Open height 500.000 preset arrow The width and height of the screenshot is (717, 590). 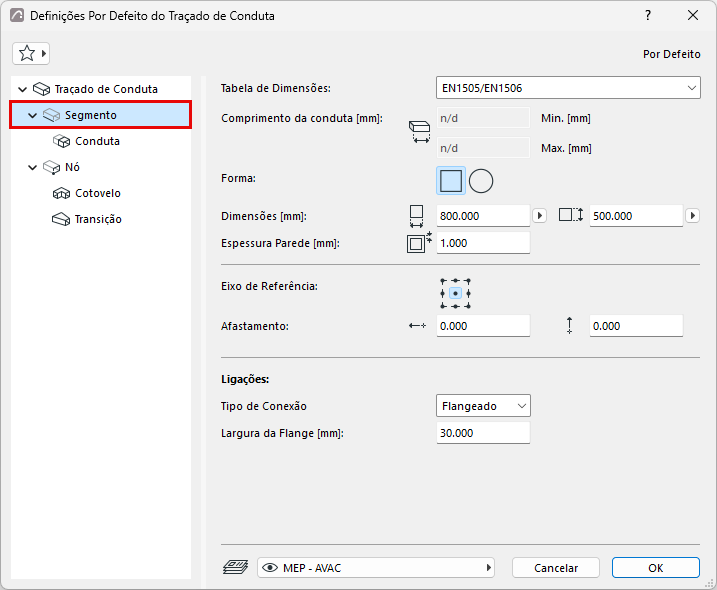pos(692,216)
